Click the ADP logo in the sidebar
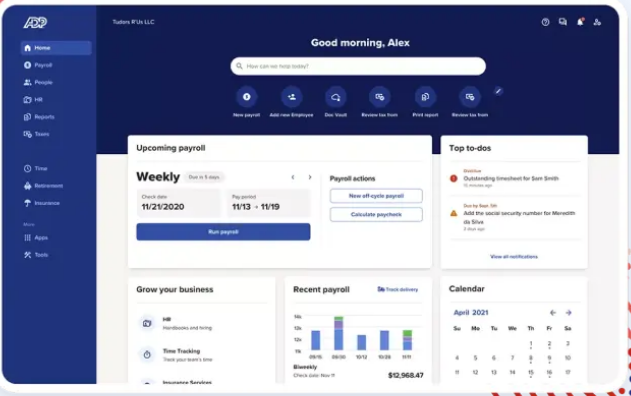The width and height of the screenshot is (631, 396). [x=35, y=23]
